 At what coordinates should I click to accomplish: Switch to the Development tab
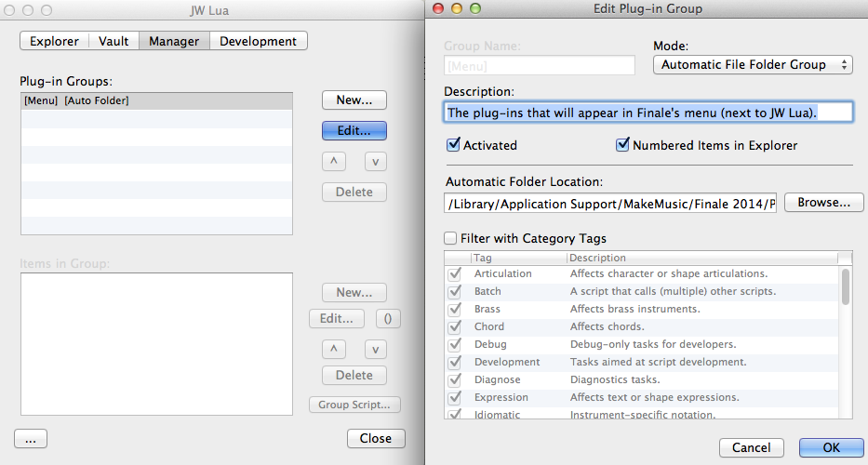(x=258, y=41)
